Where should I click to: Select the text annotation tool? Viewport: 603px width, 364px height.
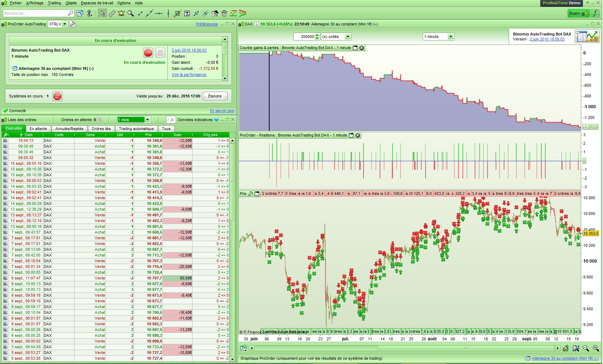[187, 14]
